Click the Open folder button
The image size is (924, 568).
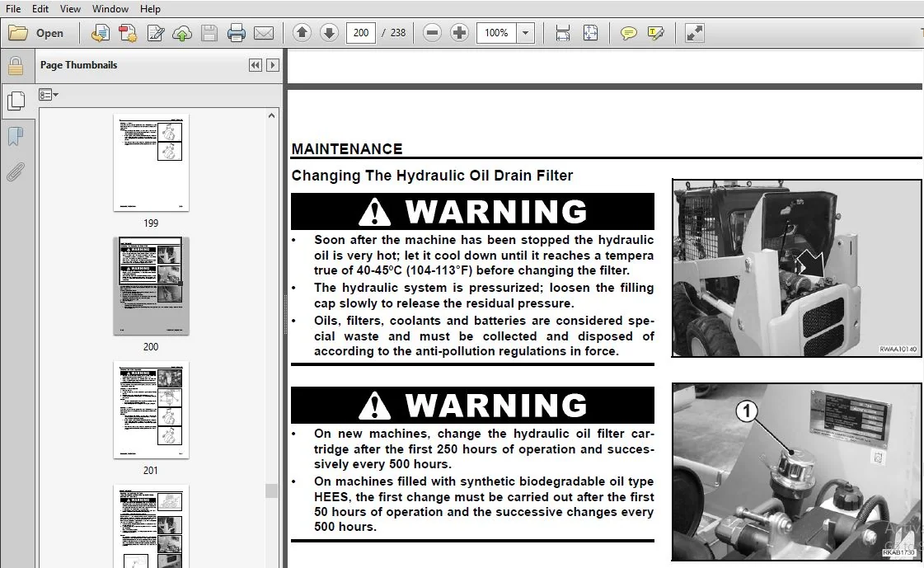click(36, 33)
